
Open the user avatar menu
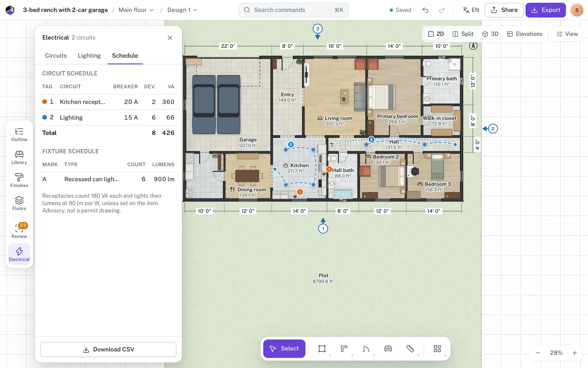click(x=577, y=10)
